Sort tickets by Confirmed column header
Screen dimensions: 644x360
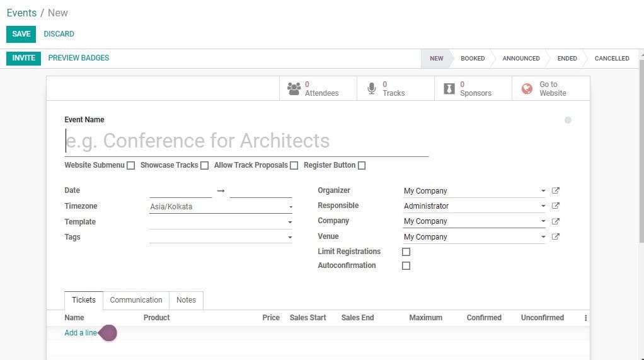pos(484,318)
